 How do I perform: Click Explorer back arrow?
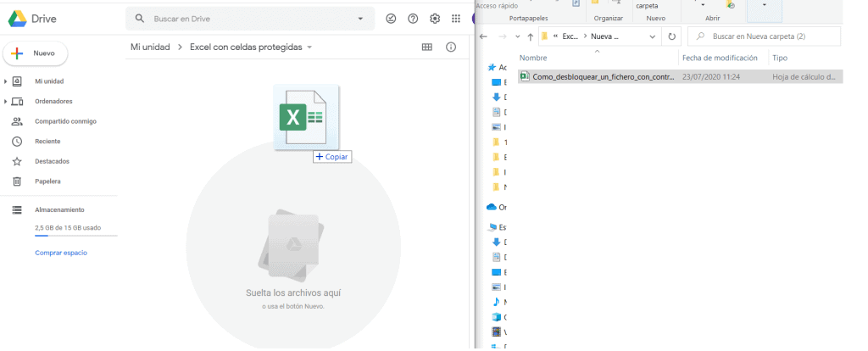coord(483,36)
